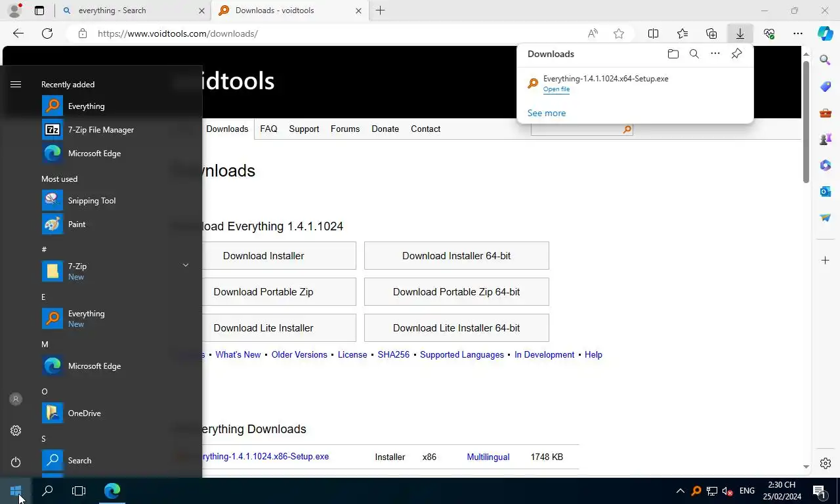Open taskbar search magnifier
The image size is (840, 504).
click(x=47, y=490)
